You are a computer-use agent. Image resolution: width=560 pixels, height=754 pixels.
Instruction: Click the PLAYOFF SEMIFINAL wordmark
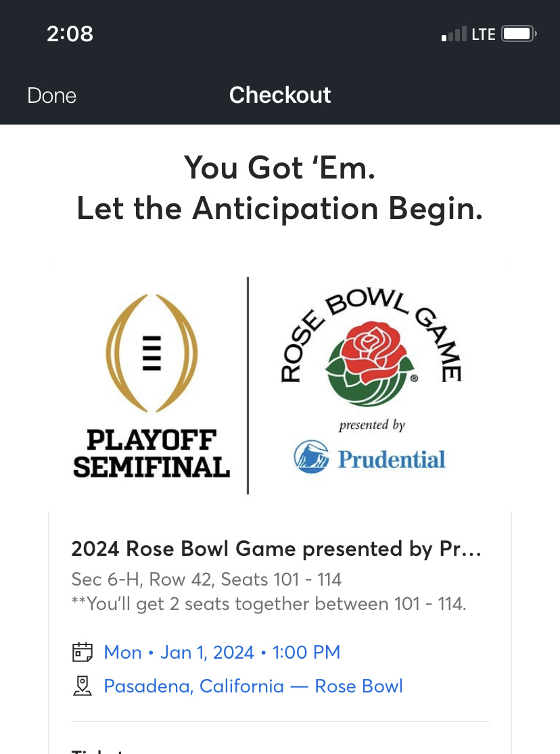point(152,454)
